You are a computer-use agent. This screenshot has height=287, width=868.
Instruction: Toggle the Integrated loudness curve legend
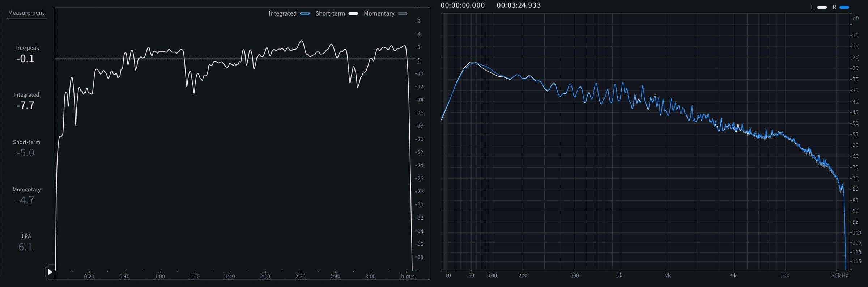(289, 13)
